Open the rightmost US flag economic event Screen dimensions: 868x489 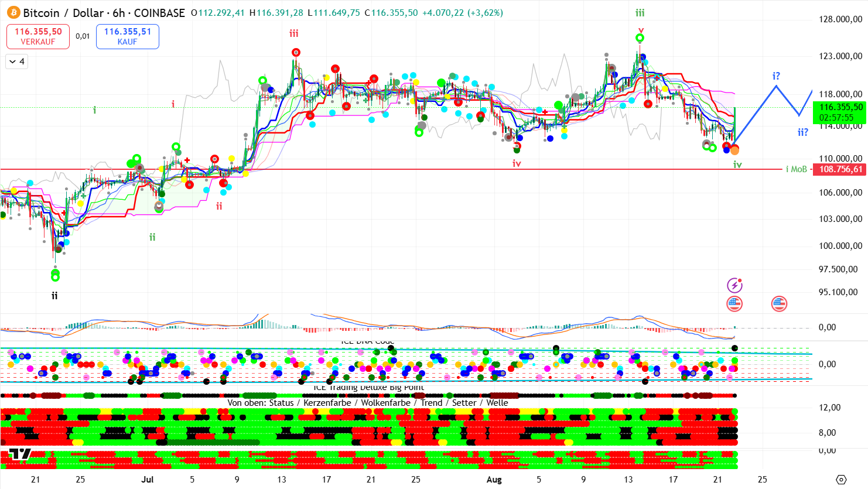(779, 303)
